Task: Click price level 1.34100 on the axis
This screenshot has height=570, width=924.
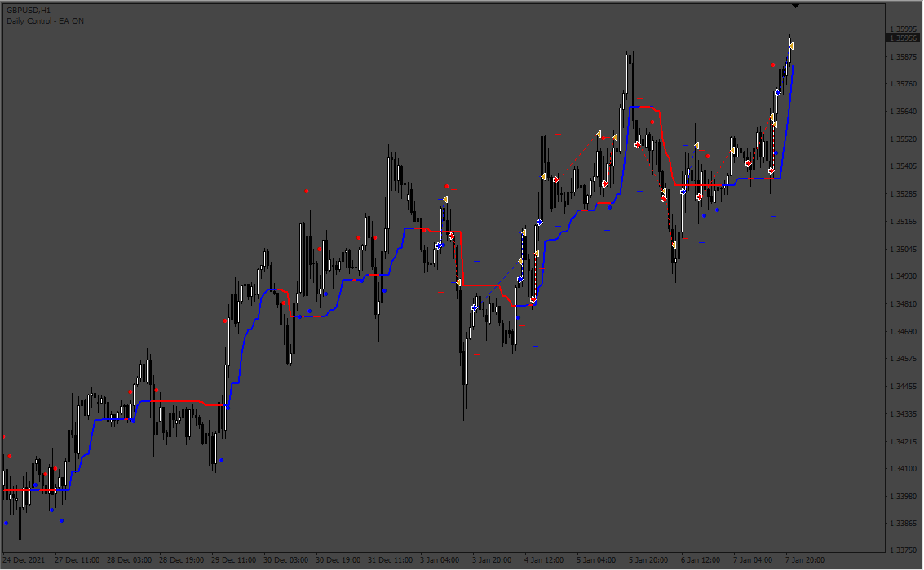Action: tap(903, 469)
